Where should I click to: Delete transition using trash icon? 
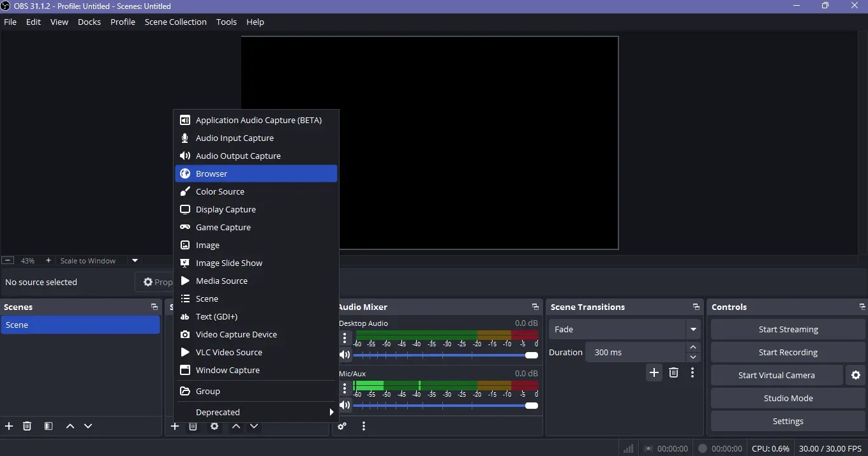tap(673, 372)
